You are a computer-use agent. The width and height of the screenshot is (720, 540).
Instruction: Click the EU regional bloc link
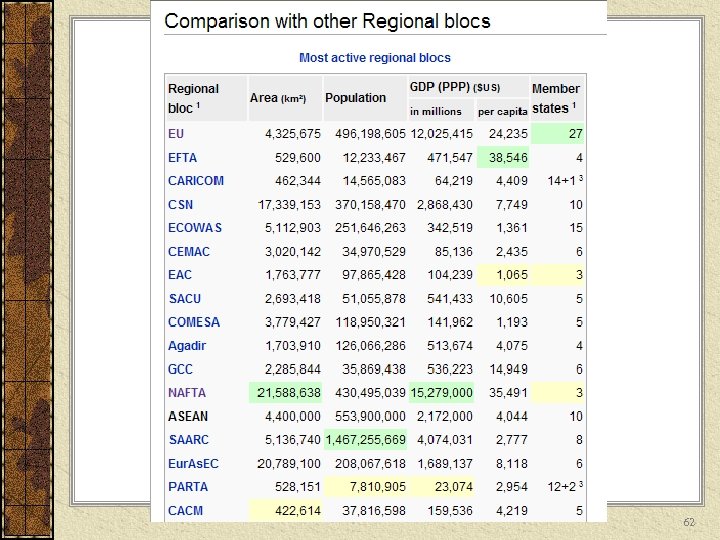point(176,133)
